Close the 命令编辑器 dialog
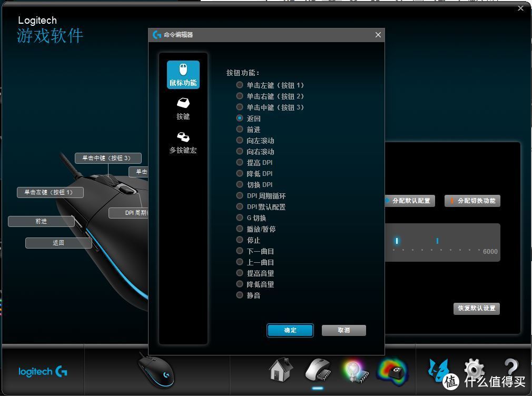 point(378,35)
